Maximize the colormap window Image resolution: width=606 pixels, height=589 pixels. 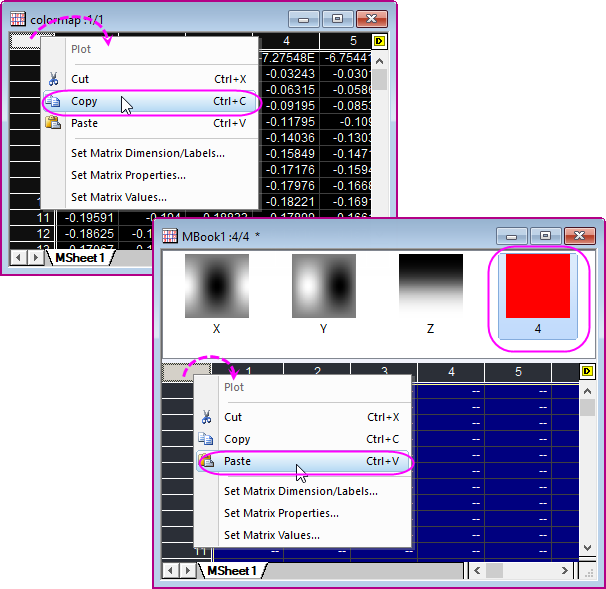point(337,19)
